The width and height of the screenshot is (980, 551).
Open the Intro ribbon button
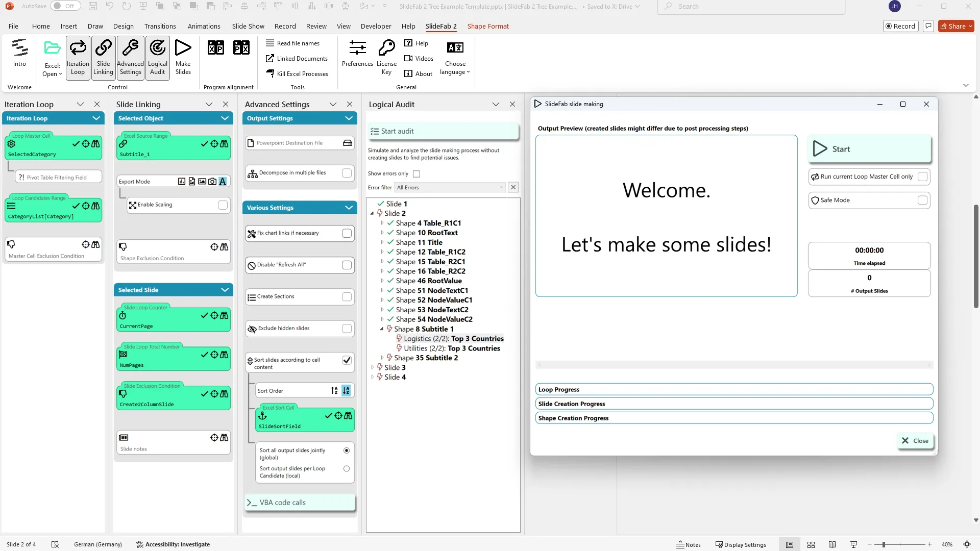19,53
